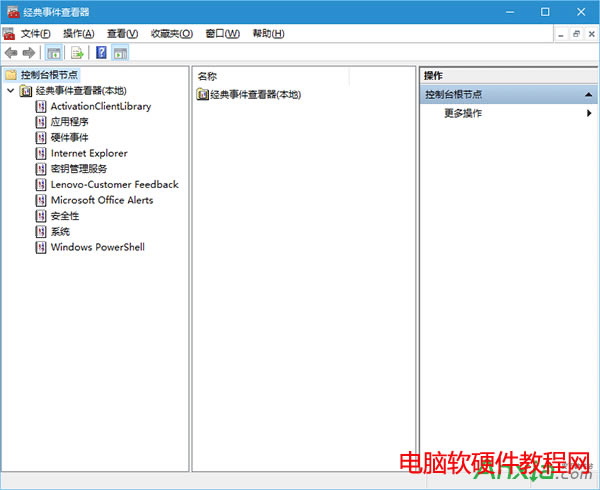Screen dimensions: 600x490
Task: Close the inner MDI child window
Action: pyautogui.click(x=592, y=34)
